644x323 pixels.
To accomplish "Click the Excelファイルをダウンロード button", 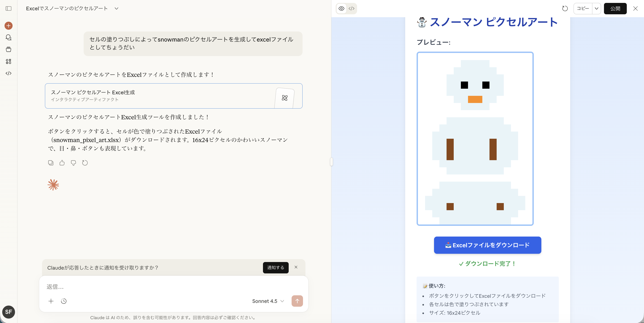I will coord(487,245).
